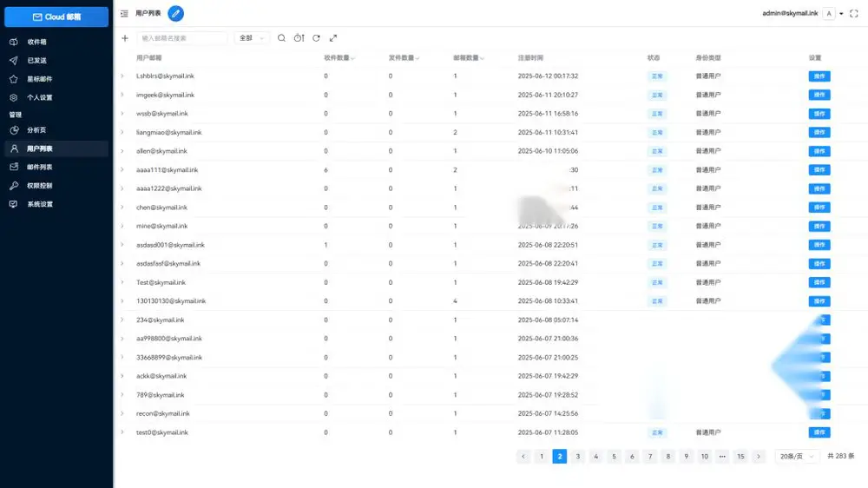Open the 收件箱 inbox in sidebar
Image resolution: width=868 pixels, height=488 pixels.
click(56, 42)
